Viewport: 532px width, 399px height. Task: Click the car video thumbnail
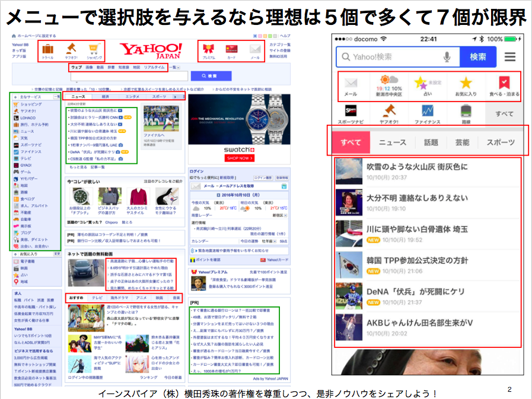pos(86,273)
